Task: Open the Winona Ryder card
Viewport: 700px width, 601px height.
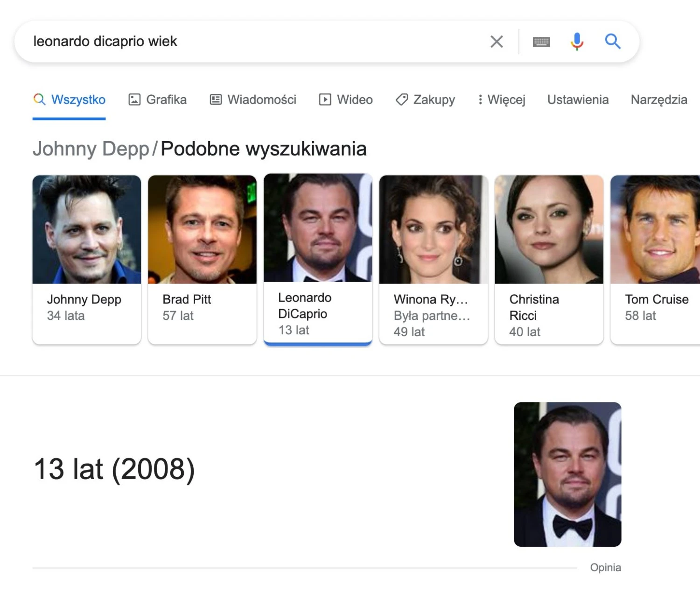Action: pyautogui.click(x=434, y=260)
